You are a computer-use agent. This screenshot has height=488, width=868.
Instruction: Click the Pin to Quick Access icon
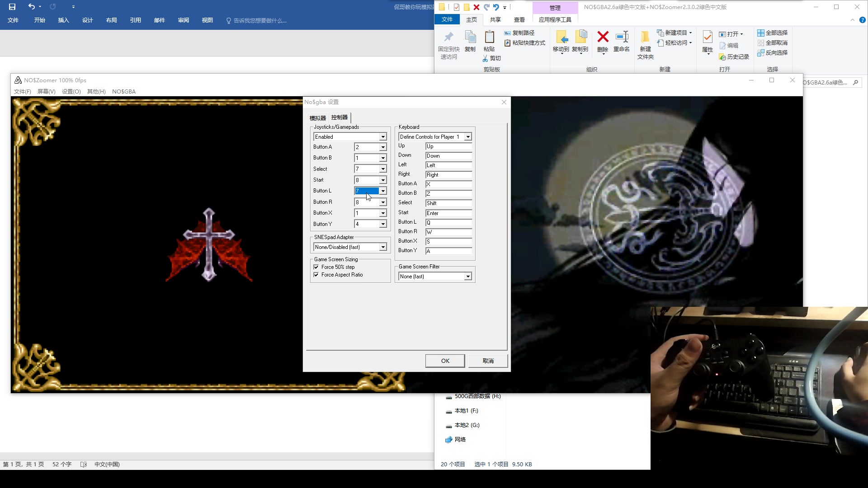click(448, 37)
